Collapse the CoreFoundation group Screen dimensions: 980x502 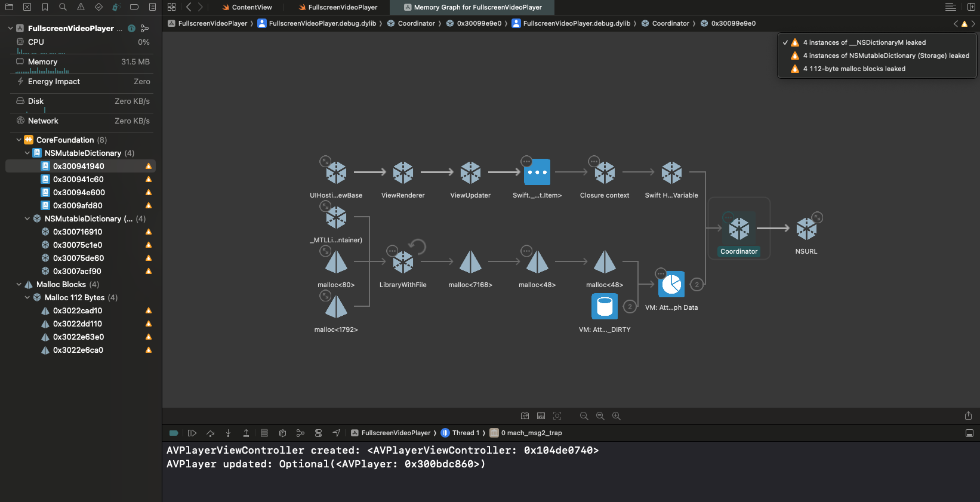(x=19, y=140)
